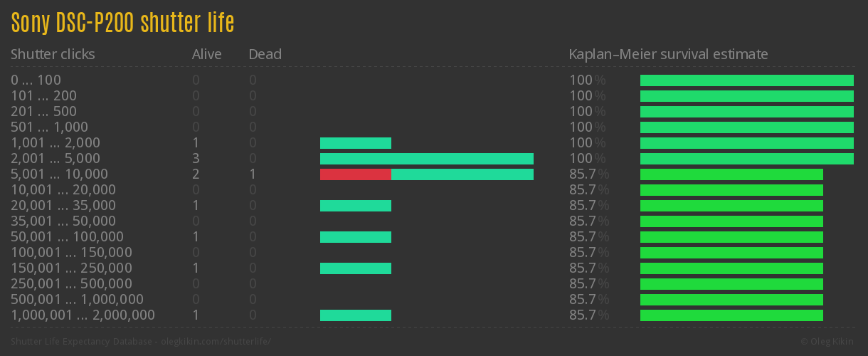Click the 85.7% value in the 500,001–1,000,000 row
This screenshot has width=868, height=356.
(x=588, y=300)
